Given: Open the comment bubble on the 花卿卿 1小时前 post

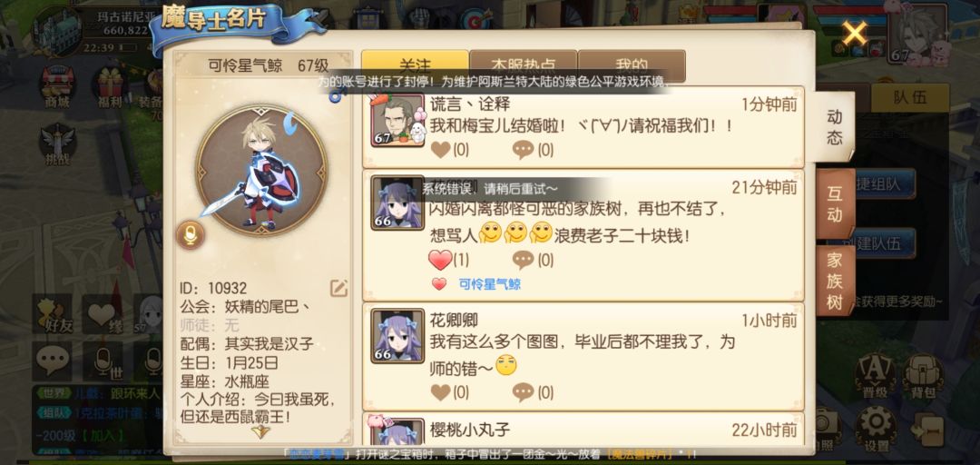Looking at the screenshot, I should [523, 392].
